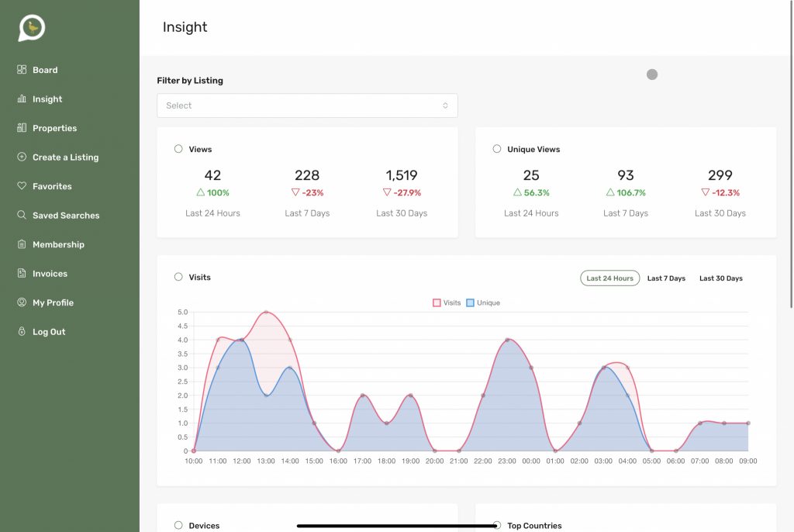Click the Favorites heart icon
This screenshot has width=794, height=532.
click(22, 186)
